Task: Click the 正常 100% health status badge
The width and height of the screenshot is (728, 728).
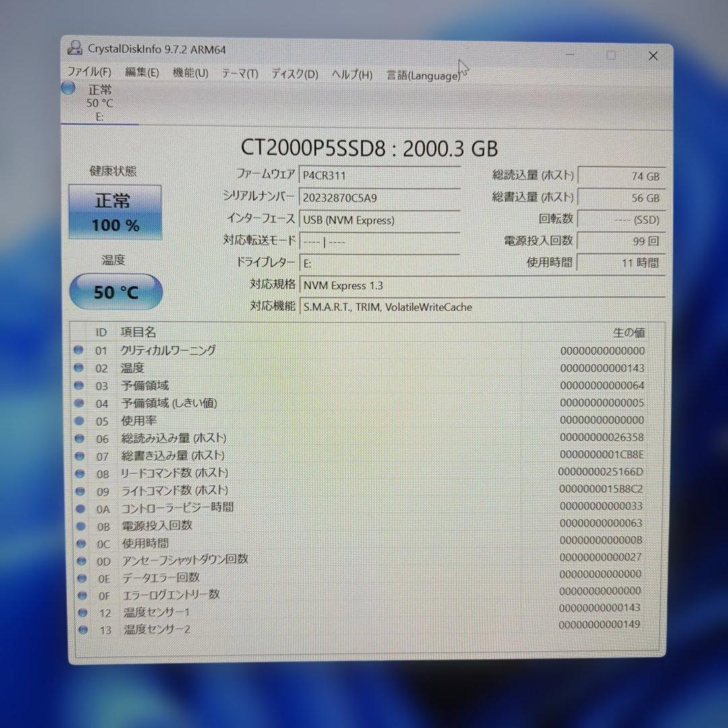Action: click(115, 212)
